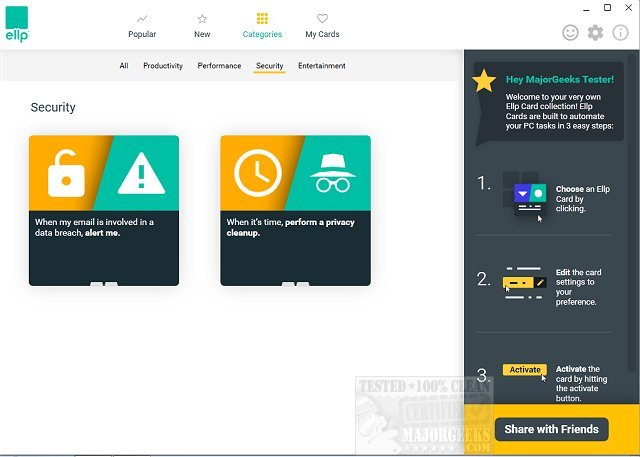Click the 'Hey MajorGeeks Tester!' heading
The width and height of the screenshot is (640, 457).
(560, 80)
